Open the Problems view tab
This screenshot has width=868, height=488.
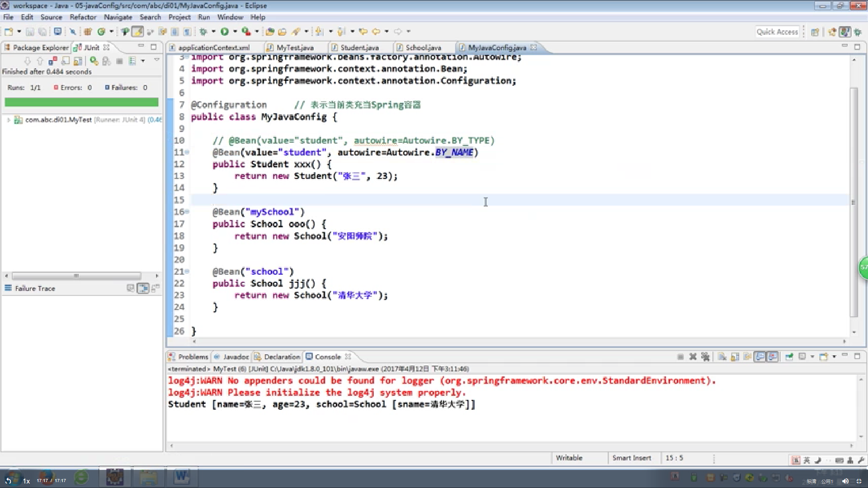click(188, 357)
